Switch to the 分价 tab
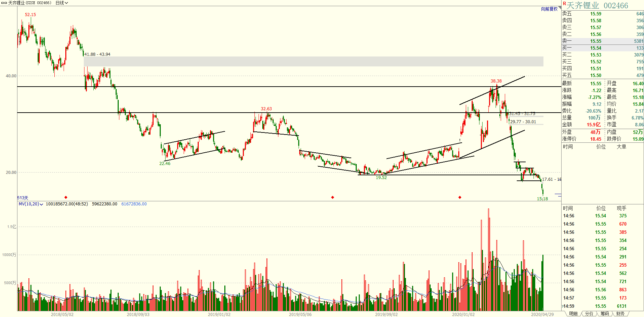The image size is (644, 317). (x=589, y=314)
